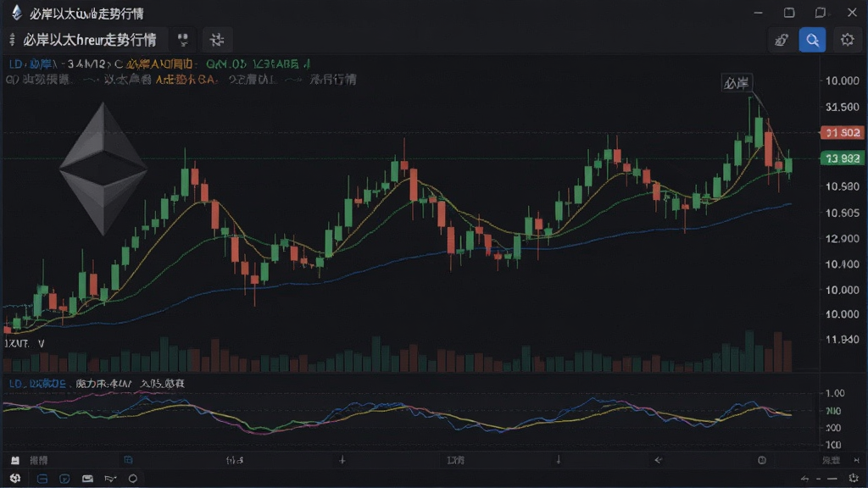Click the 必岸 price label tooltip on chart
Image resolution: width=868 pixels, height=488 pixels.
tap(737, 83)
